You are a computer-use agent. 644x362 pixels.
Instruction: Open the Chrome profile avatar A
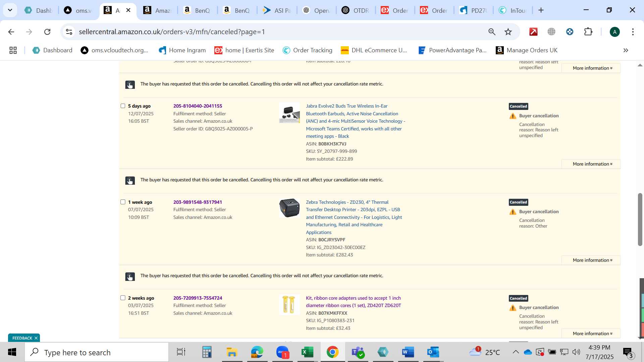coord(614,32)
